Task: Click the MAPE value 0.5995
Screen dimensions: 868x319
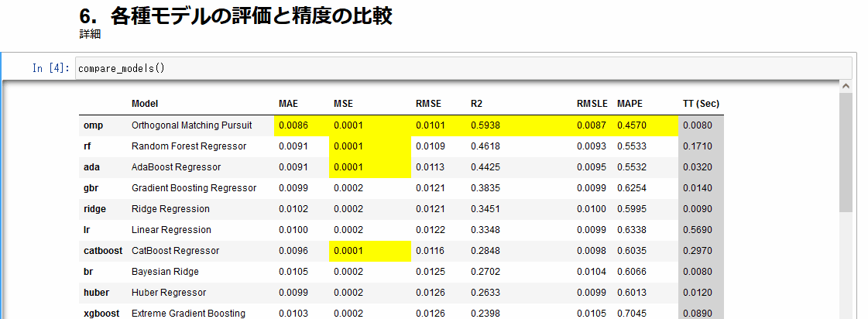Action: [632, 209]
